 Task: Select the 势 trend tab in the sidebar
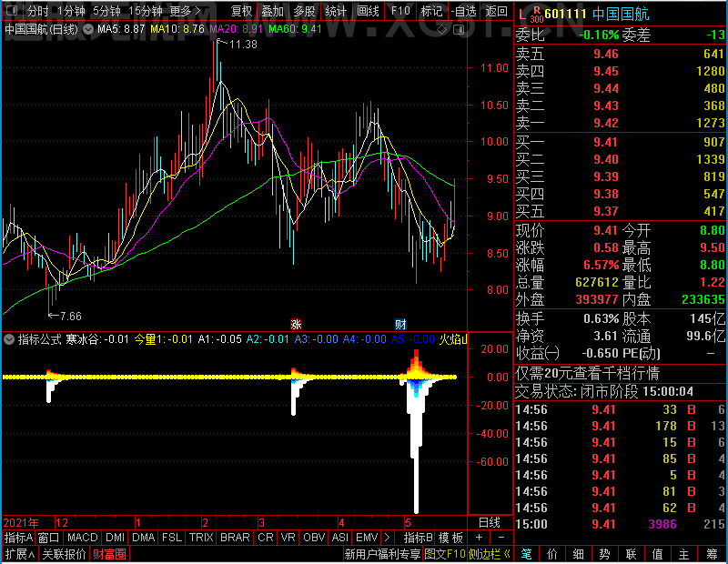click(604, 554)
